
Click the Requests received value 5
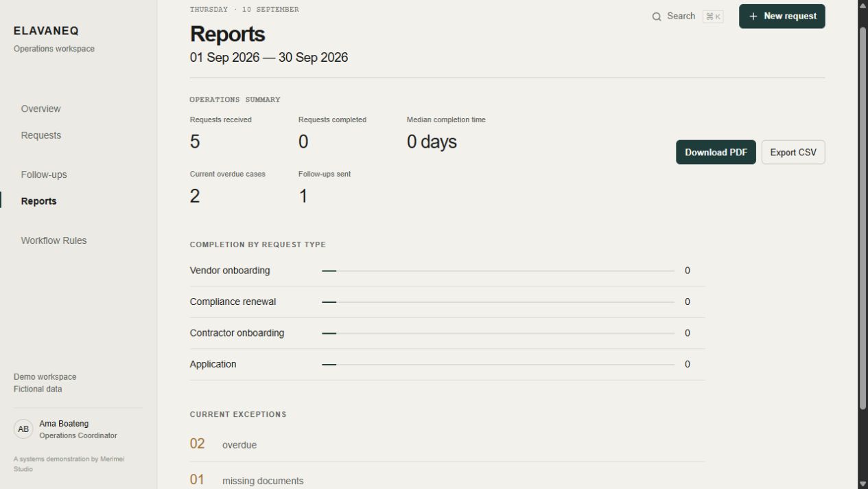pos(195,142)
